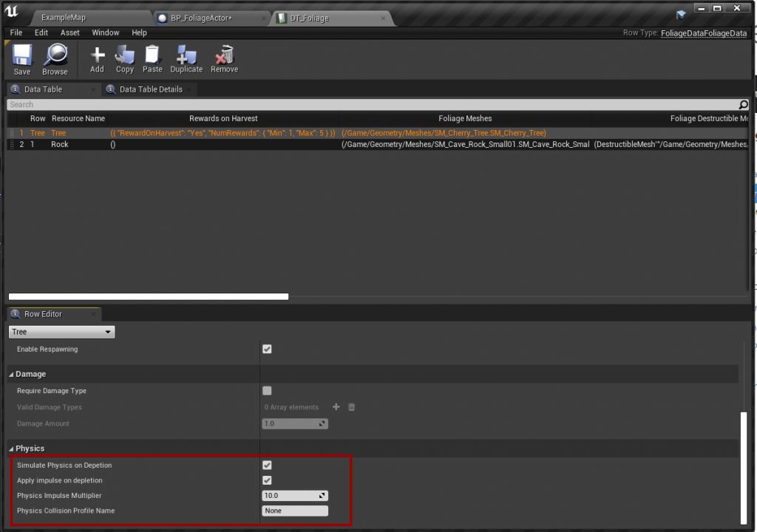This screenshot has width=757, height=532.
Task: Add element to Valid Damage Types array
Action: [336, 407]
